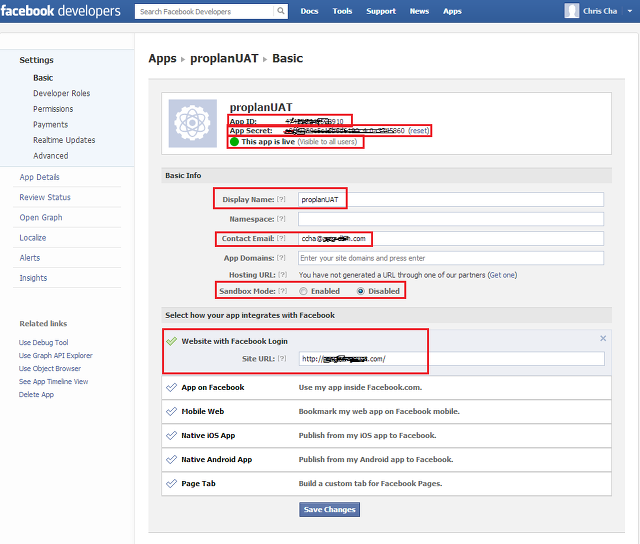Click the Search Facebook Developers field
Viewport: 640px width, 544px height.
pos(204,11)
